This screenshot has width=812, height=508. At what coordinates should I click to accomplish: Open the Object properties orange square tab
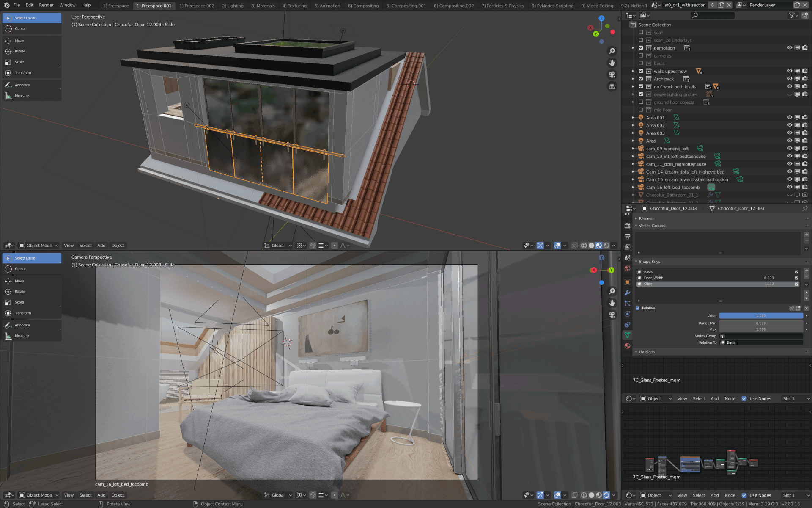628,282
